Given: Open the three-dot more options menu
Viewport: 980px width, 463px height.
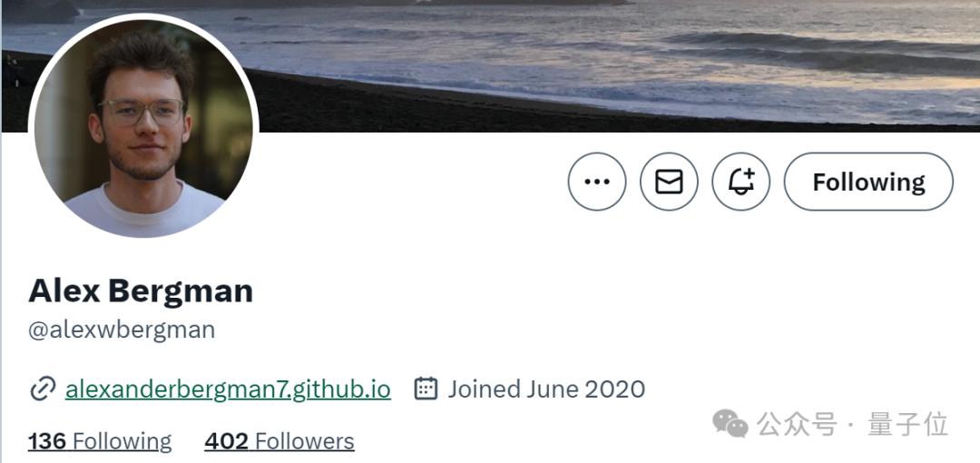Looking at the screenshot, I should [597, 182].
